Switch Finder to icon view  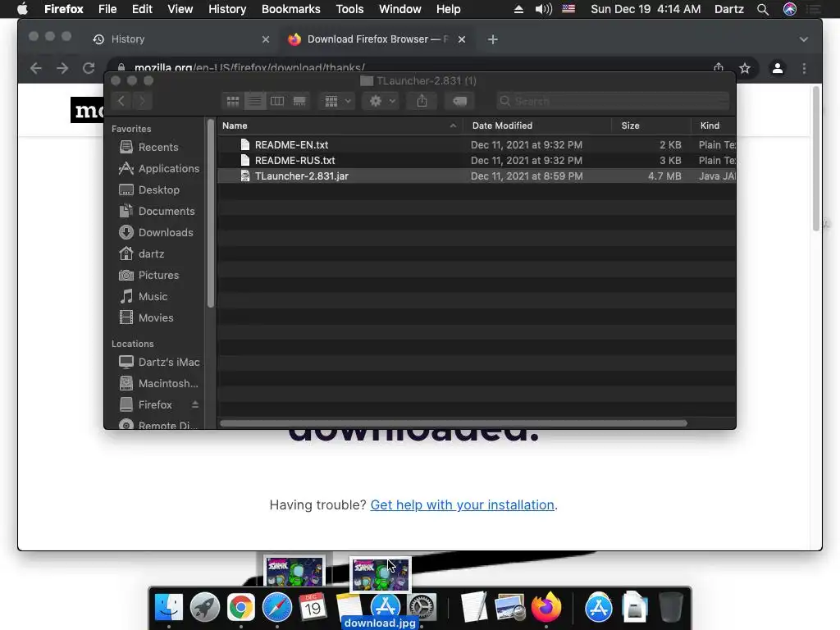coord(232,101)
